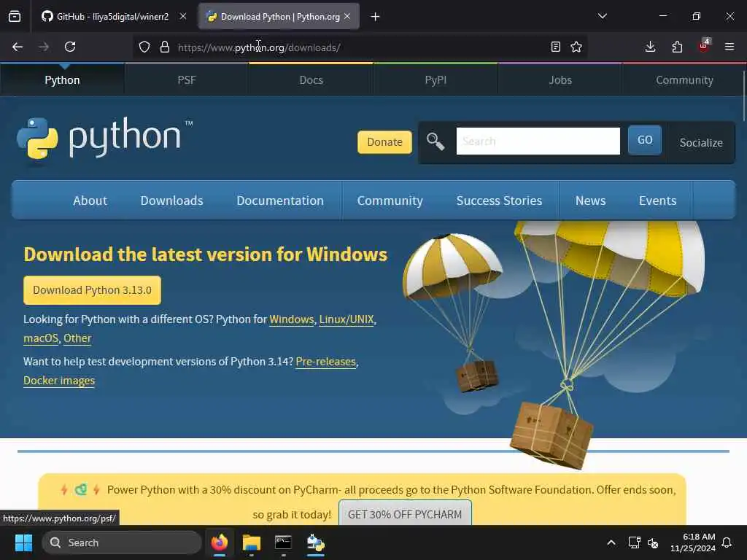Open Firefox View tab overview icon

[x=15, y=16]
